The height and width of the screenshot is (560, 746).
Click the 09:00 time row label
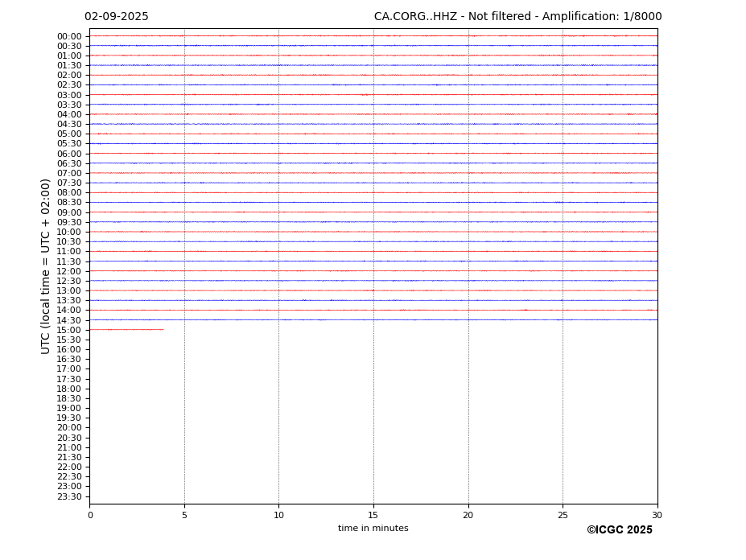click(x=69, y=212)
